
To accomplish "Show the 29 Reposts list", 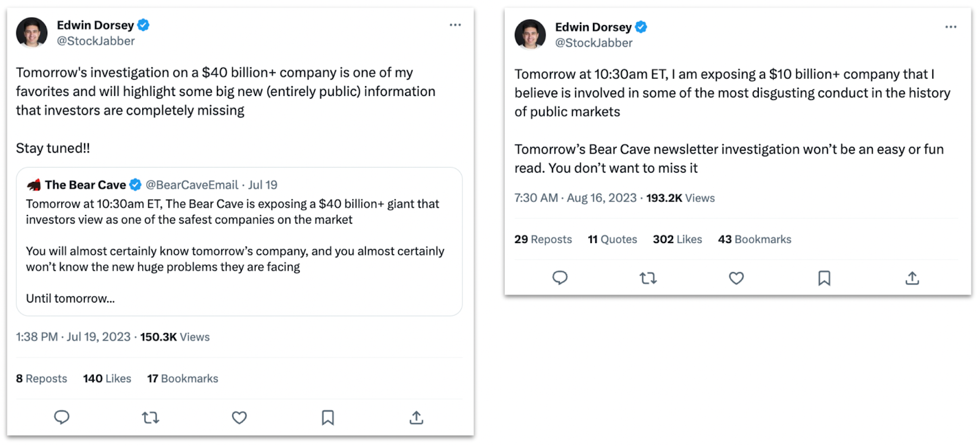I will tap(543, 239).
